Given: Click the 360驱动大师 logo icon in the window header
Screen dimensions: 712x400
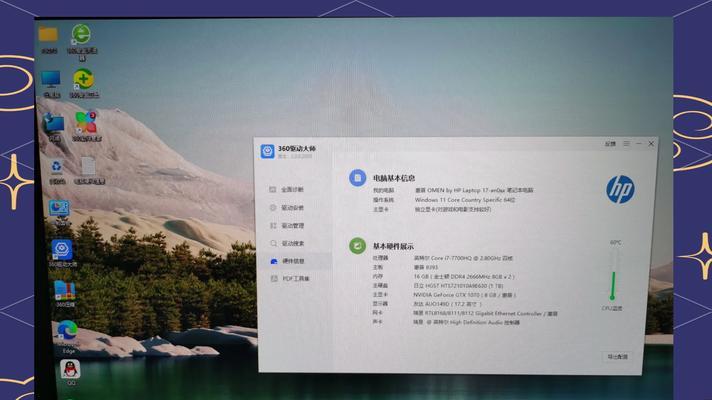Looking at the screenshot, I should [x=267, y=151].
